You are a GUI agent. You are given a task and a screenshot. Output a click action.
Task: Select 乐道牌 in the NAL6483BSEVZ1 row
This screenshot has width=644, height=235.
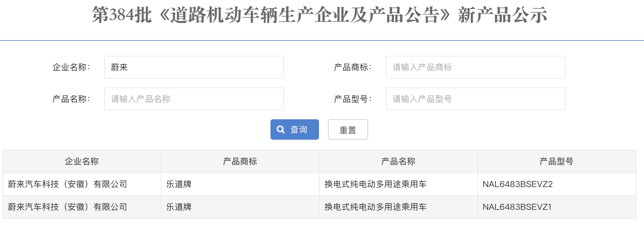(x=179, y=207)
